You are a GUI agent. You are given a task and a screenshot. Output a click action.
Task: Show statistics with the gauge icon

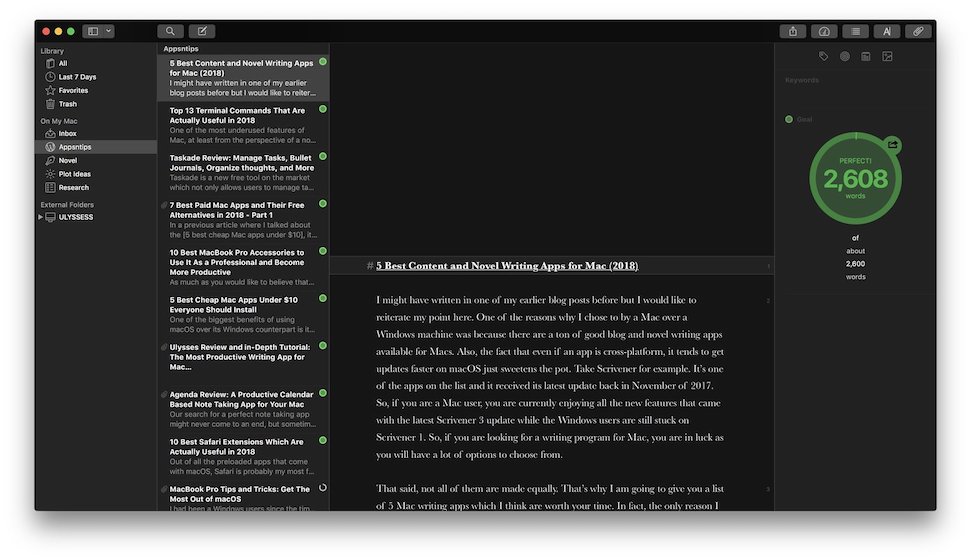click(x=824, y=31)
